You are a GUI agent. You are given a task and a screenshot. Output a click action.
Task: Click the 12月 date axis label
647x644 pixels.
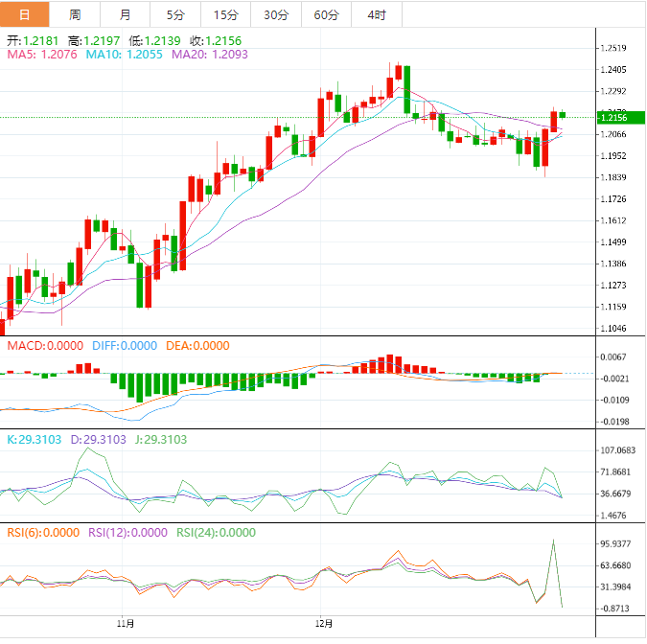(x=324, y=624)
